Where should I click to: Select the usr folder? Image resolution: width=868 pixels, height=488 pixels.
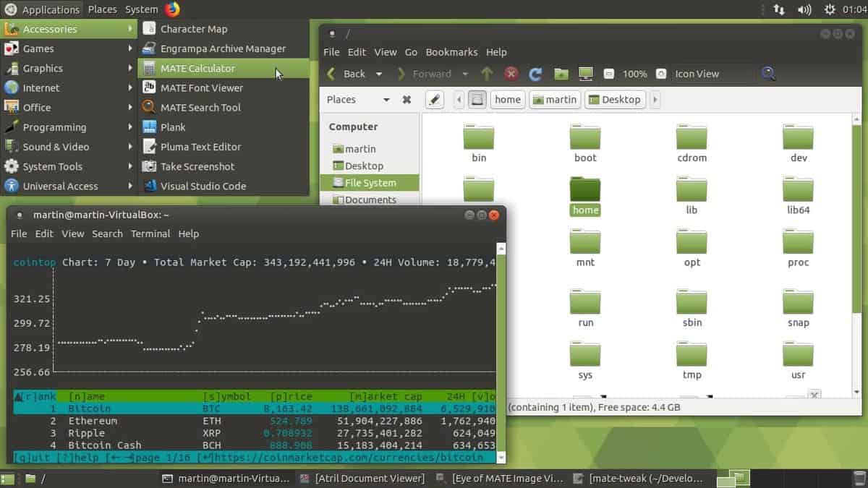(x=799, y=360)
